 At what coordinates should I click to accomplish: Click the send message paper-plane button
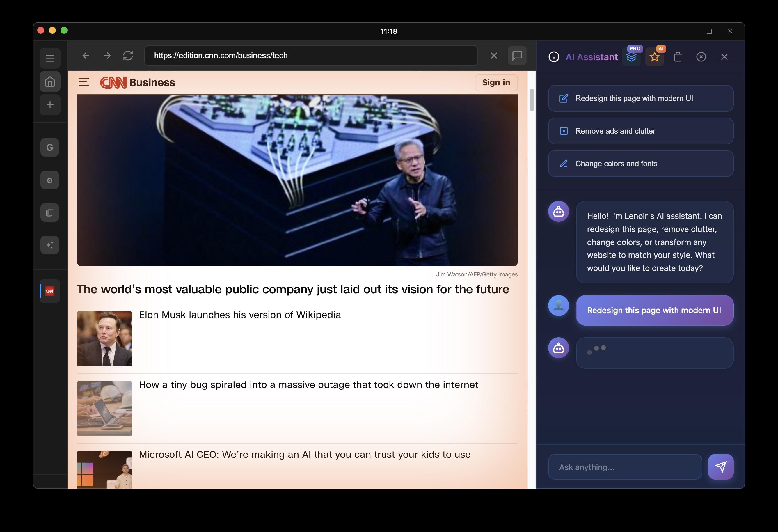point(720,467)
